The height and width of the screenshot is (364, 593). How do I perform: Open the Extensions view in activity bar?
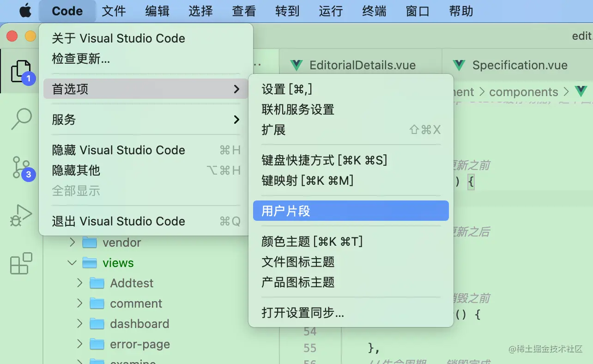[x=21, y=263]
